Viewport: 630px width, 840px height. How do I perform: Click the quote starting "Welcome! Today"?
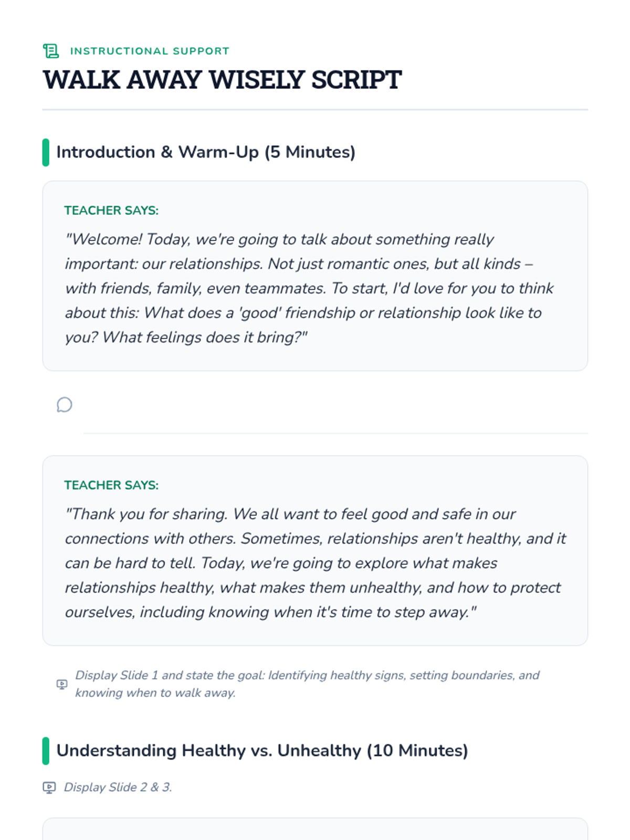309,288
